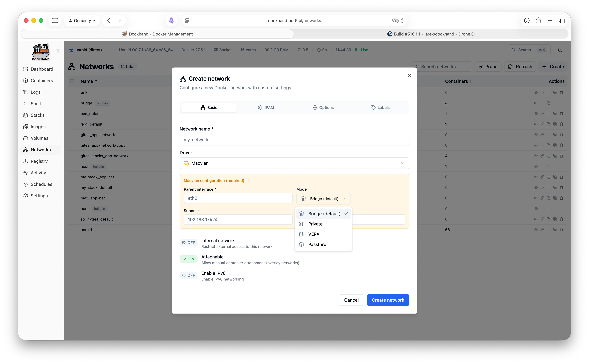Image resolution: width=589 pixels, height=364 pixels.
Task: Open the Networks section in the sidebar
Action: pos(40,150)
